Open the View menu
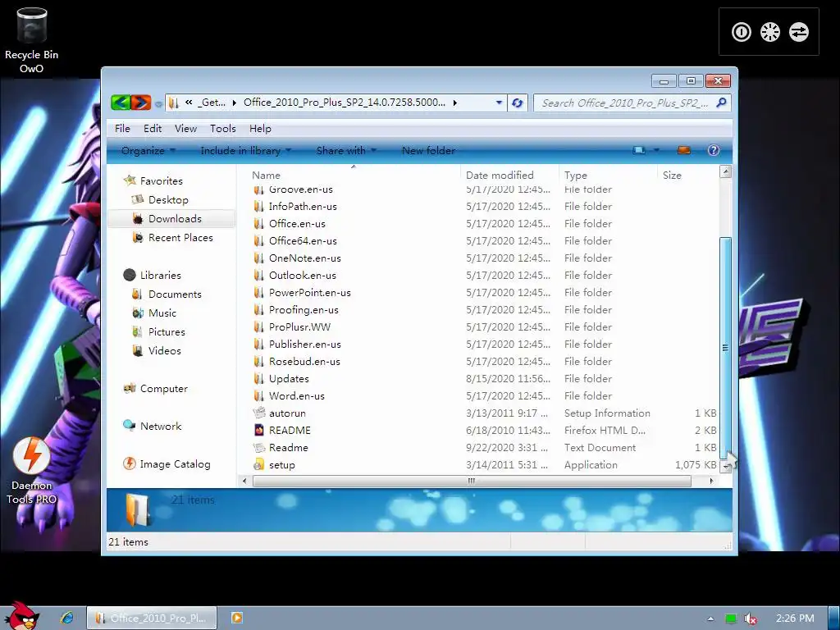Image resolution: width=840 pixels, height=630 pixels. (x=185, y=129)
